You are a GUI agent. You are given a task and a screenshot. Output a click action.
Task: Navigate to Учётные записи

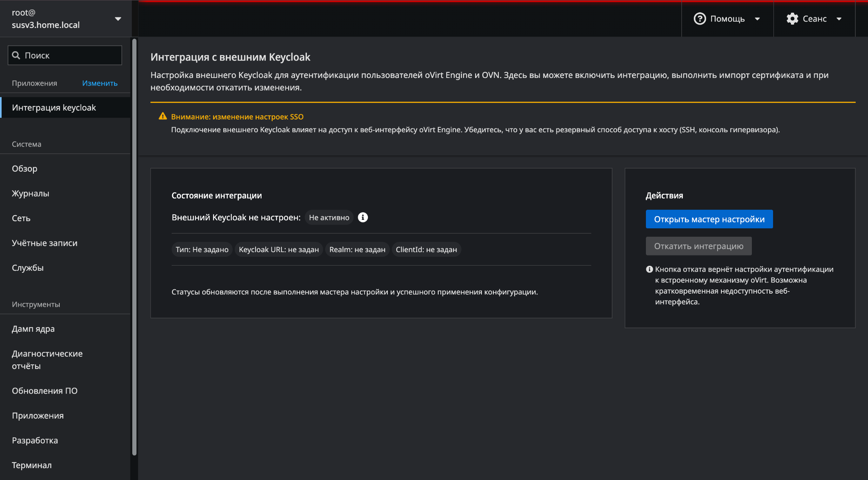point(45,243)
